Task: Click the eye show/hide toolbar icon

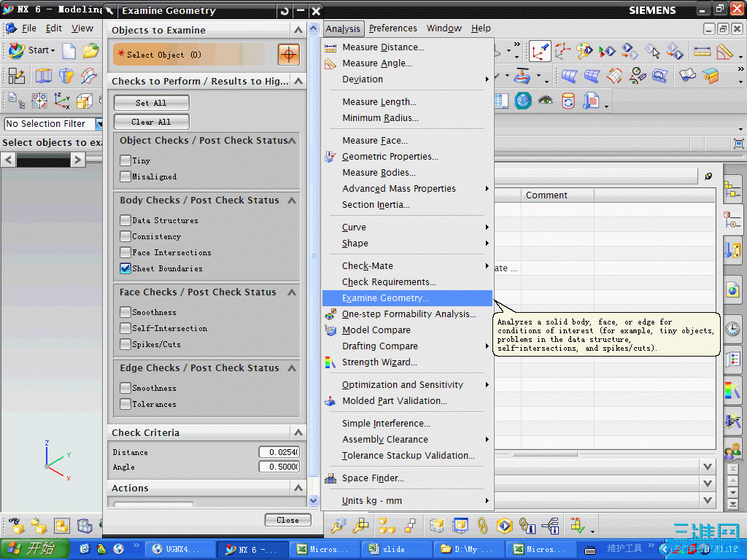Action: point(546,101)
